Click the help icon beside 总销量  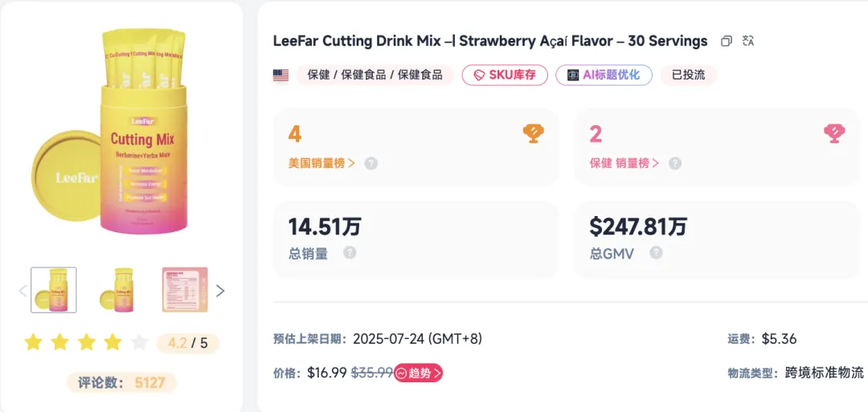(x=350, y=253)
